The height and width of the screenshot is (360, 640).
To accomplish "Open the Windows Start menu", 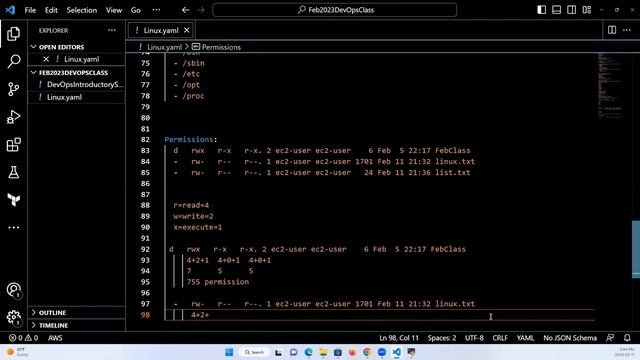I will tap(229, 352).
